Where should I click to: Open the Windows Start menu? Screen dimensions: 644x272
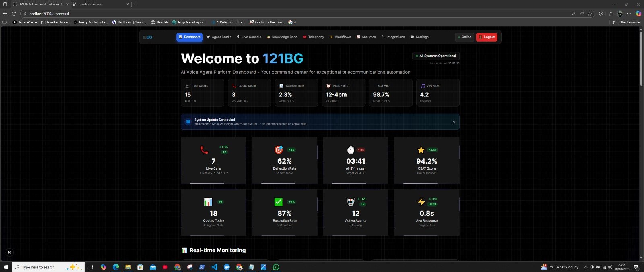[6, 267]
